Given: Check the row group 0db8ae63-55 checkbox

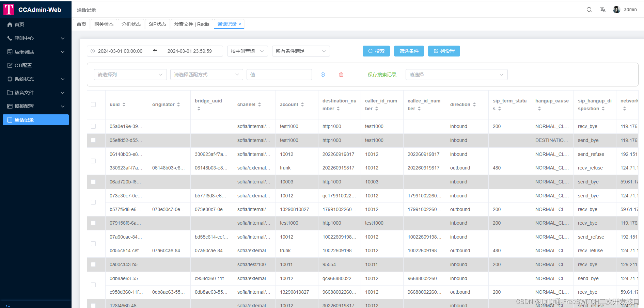Looking at the screenshot, I should tap(93, 285).
